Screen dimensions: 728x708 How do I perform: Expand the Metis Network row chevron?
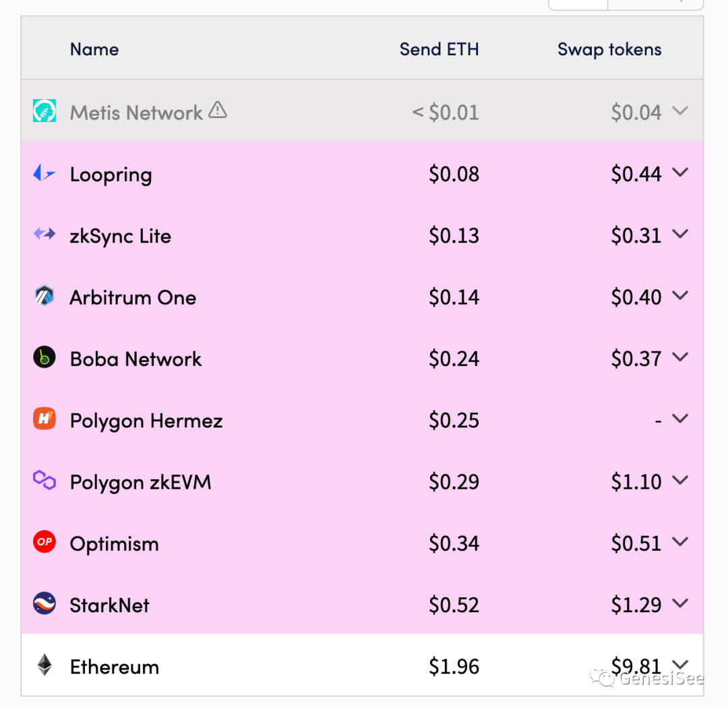click(680, 111)
